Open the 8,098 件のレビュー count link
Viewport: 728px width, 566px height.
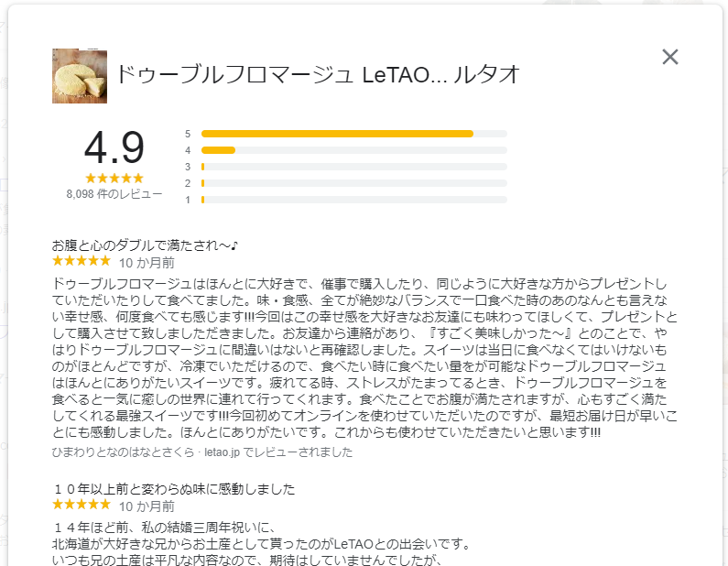click(x=114, y=194)
